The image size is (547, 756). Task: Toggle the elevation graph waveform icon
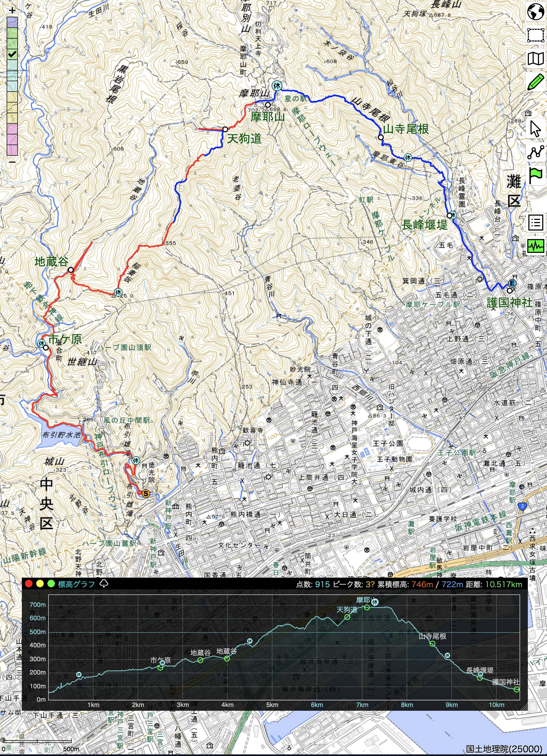coord(536,246)
